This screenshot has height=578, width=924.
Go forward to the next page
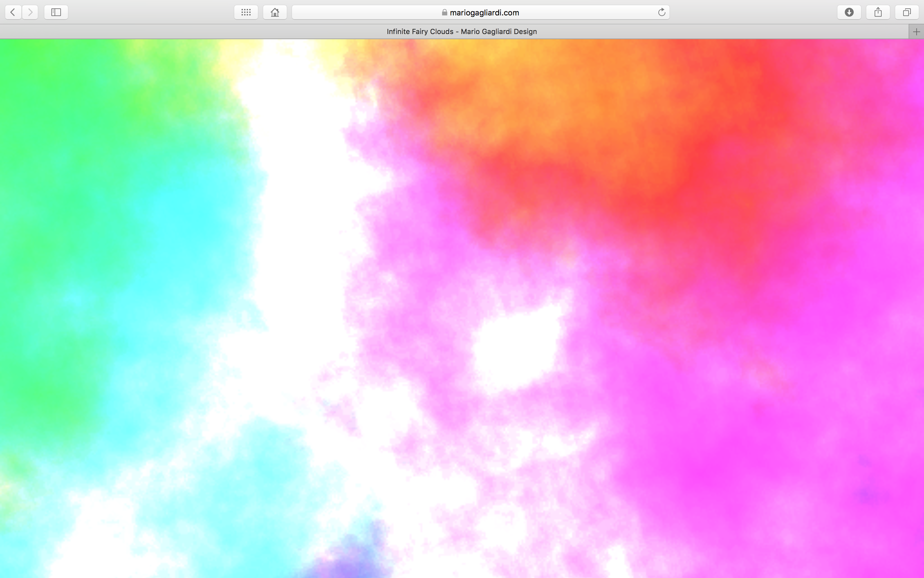point(30,12)
